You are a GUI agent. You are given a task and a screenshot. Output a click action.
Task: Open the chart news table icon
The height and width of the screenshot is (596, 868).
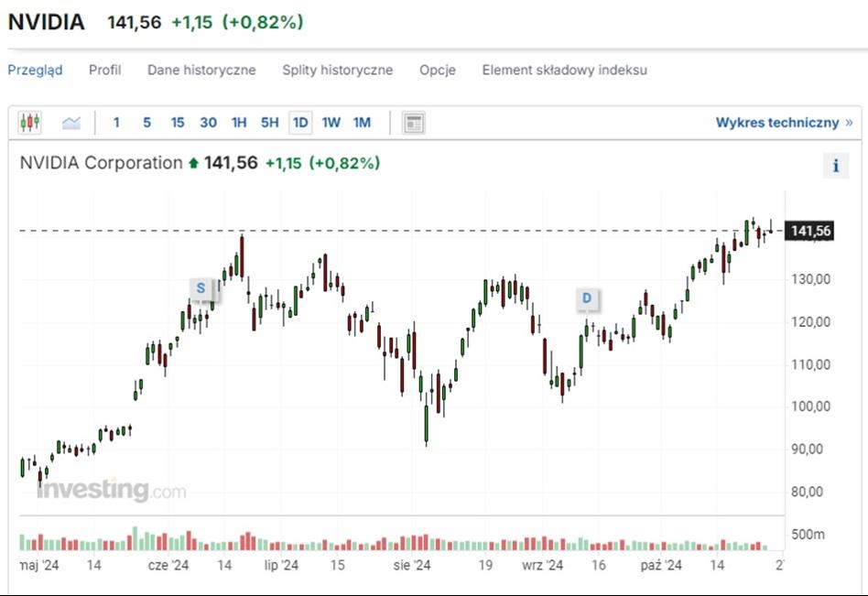pos(414,123)
